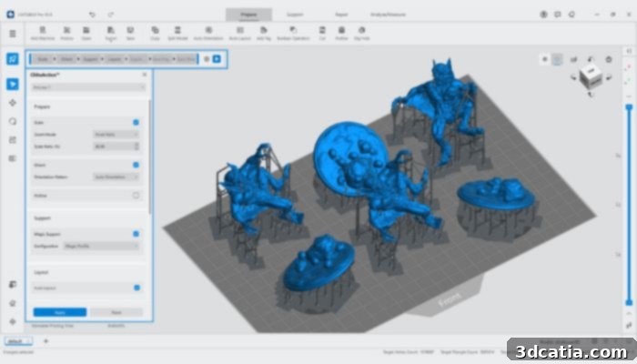Image resolution: width=637 pixels, height=364 pixels.
Task: Switch to the Support tab
Action: coord(295,15)
